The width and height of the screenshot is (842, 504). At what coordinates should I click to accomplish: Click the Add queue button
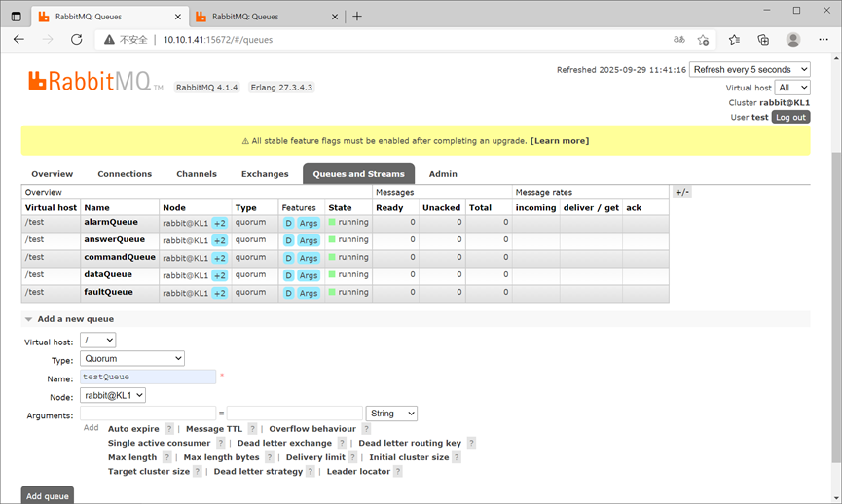coord(48,496)
